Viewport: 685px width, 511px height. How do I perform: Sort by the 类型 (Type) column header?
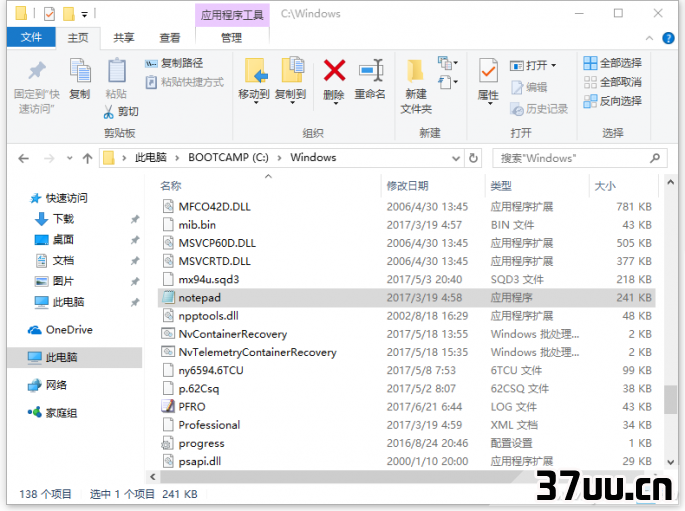point(501,186)
